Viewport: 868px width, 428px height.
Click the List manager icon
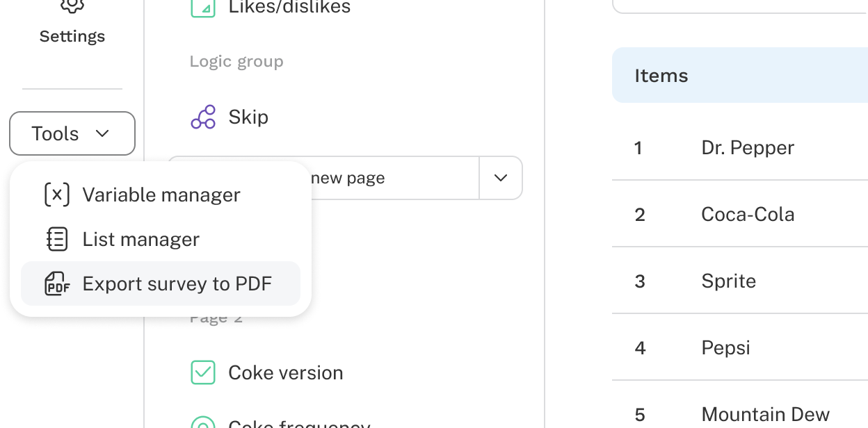(56, 239)
